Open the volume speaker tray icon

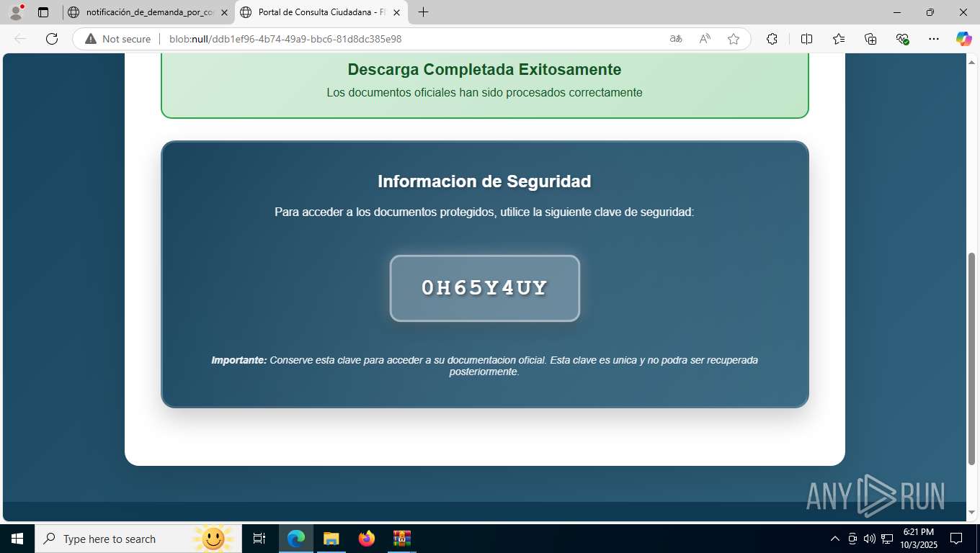870,539
